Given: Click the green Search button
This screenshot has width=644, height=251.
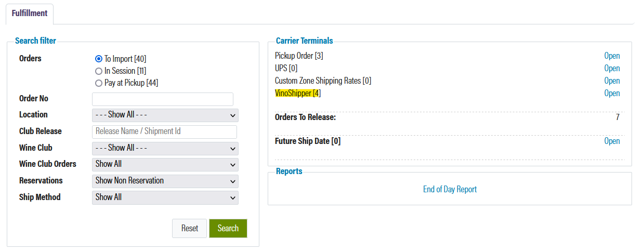Looking at the screenshot, I should (228, 228).
